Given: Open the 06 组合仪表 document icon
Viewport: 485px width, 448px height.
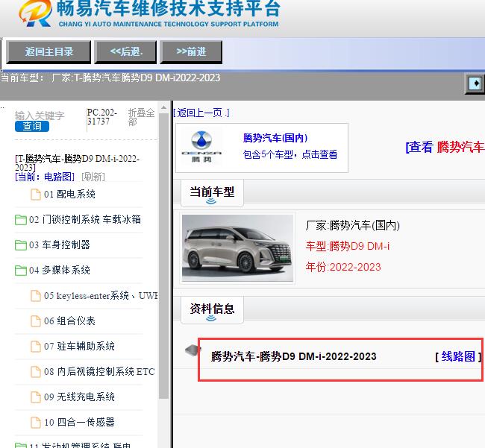Looking at the screenshot, I should 36,321.
